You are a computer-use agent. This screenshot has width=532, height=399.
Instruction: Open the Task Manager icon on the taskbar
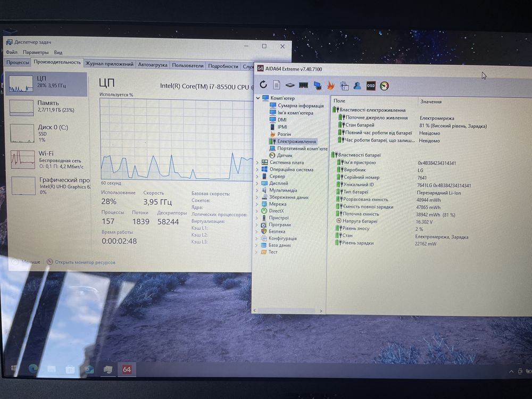(x=108, y=370)
